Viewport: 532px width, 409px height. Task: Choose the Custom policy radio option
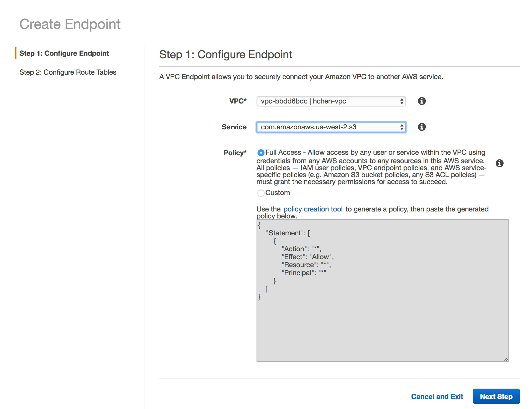point(261,193)
